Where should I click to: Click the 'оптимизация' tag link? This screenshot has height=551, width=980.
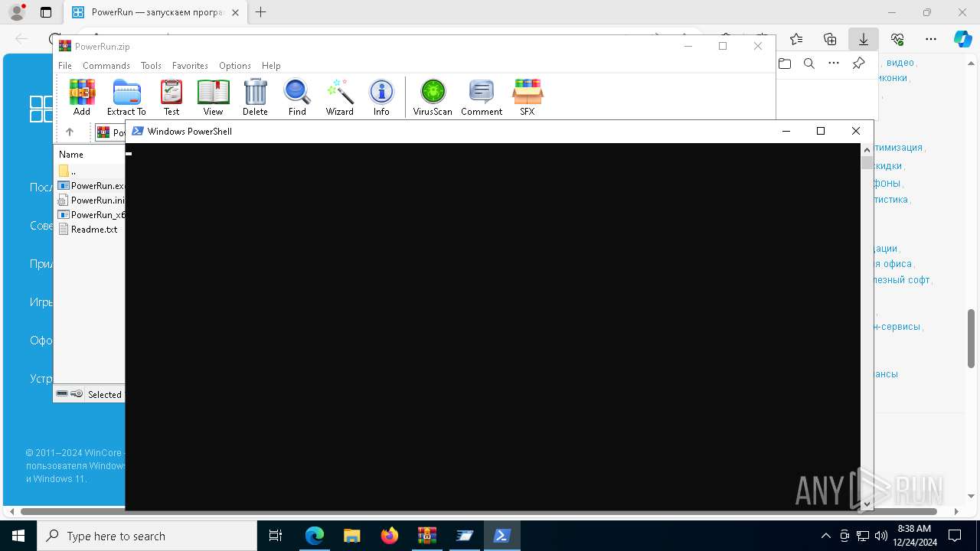[x=898, y=148]
